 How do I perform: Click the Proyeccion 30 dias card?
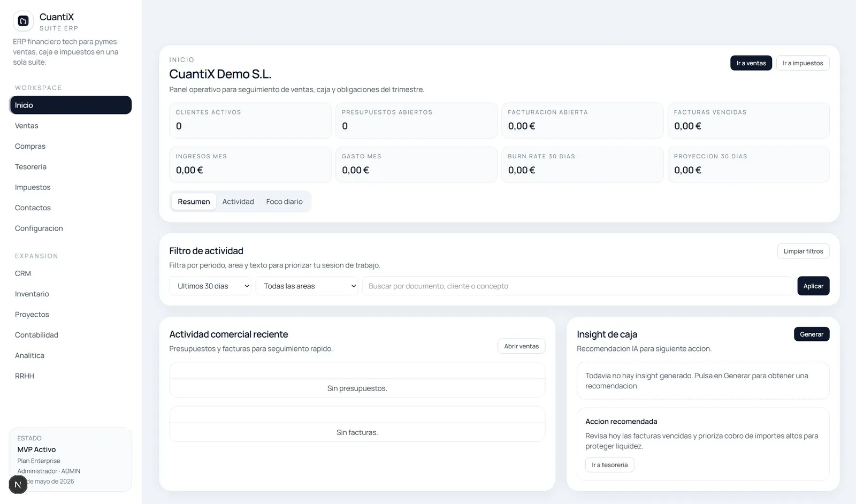point(748,165)
